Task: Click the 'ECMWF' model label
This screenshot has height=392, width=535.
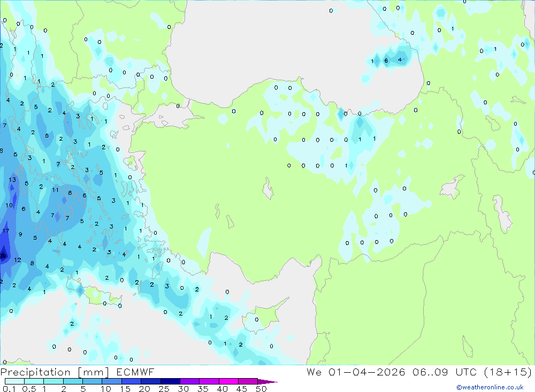Action: point(135,372)
